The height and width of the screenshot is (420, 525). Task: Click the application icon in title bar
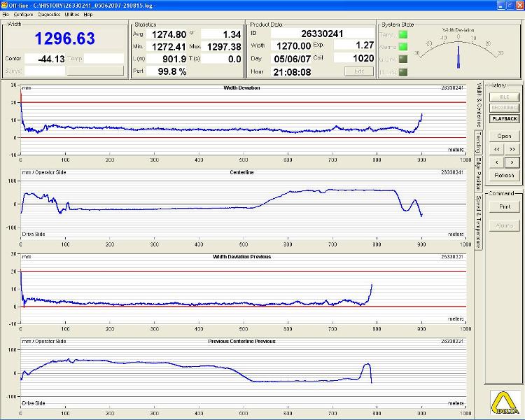point(4,5)
